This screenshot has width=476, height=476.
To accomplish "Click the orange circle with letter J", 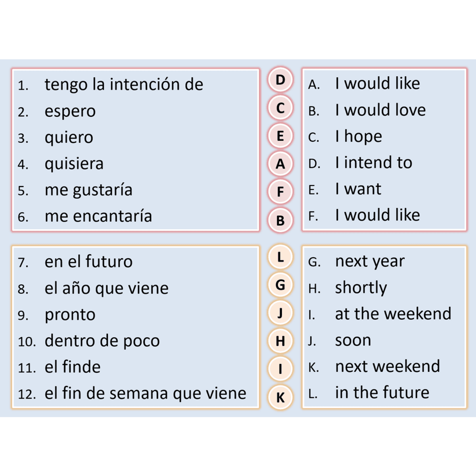I will coord(280,313).
